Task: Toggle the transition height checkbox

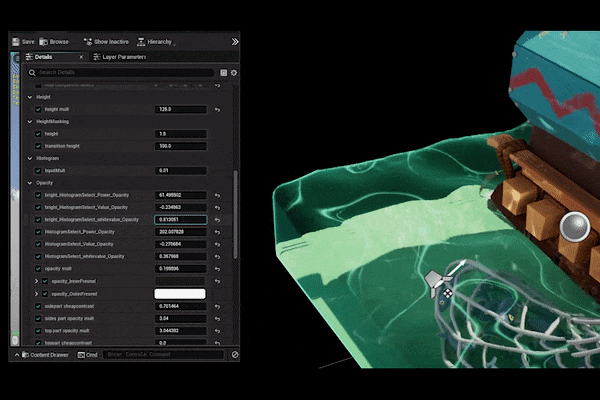Action: click(39, 146)
